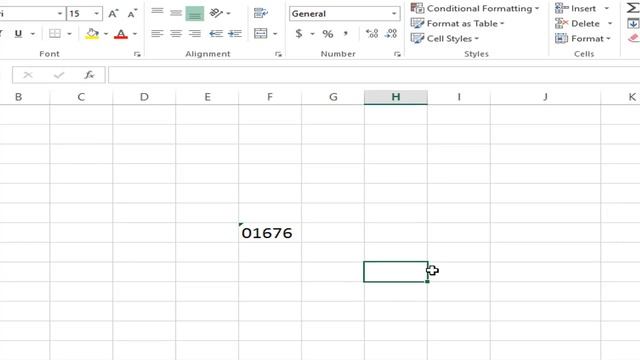This screenshot has width=640, height=360.
Task: Click the fill handle of selected cell
Action: point(427,282)
